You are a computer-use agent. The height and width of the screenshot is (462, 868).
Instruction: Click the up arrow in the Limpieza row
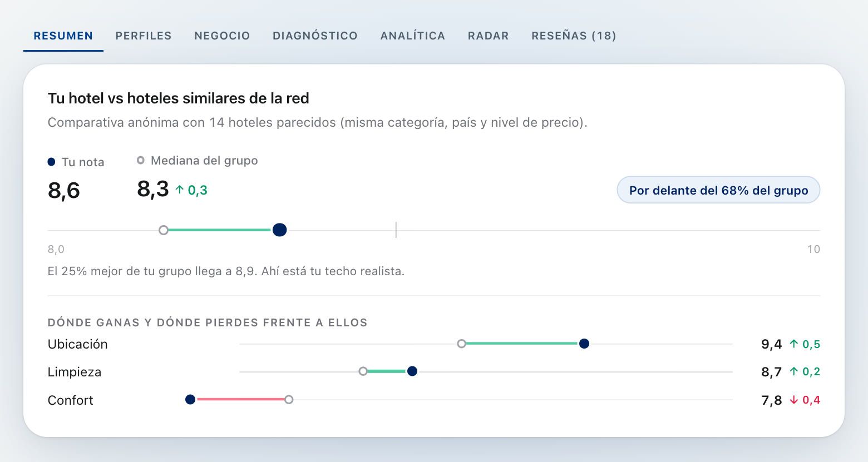tap(794, 371)
